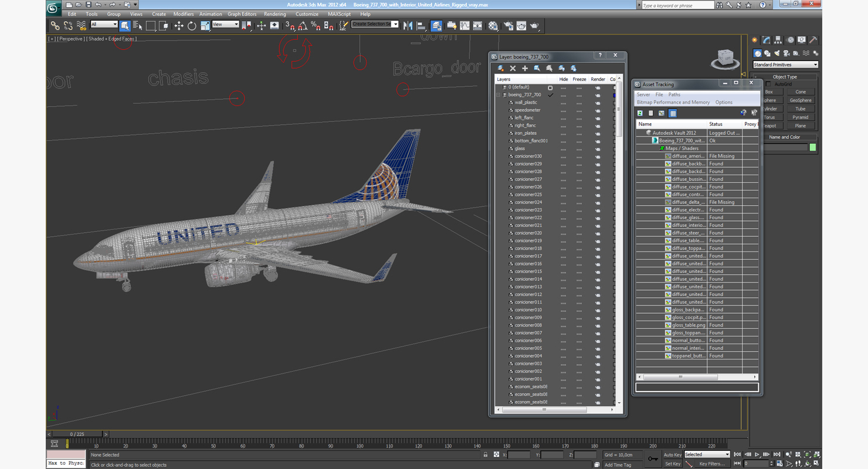This screenshot has height=469, width=868.
Task: Open the application menu logo button
Action: click(x=53, y=8)
